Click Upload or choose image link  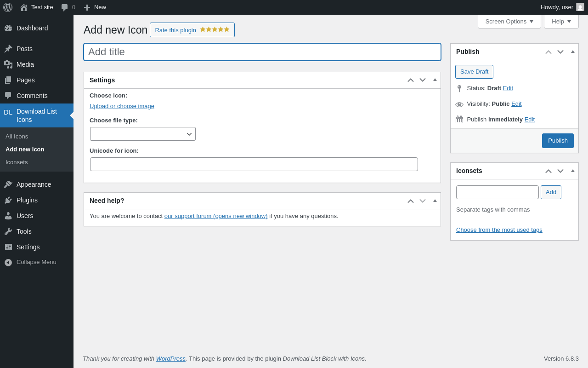[122, 106]
